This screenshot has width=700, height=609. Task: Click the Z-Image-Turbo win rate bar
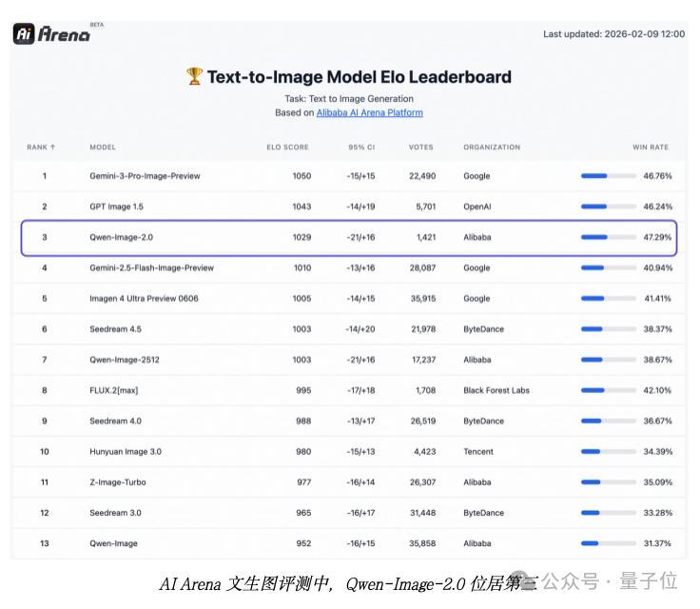point(607,482)
